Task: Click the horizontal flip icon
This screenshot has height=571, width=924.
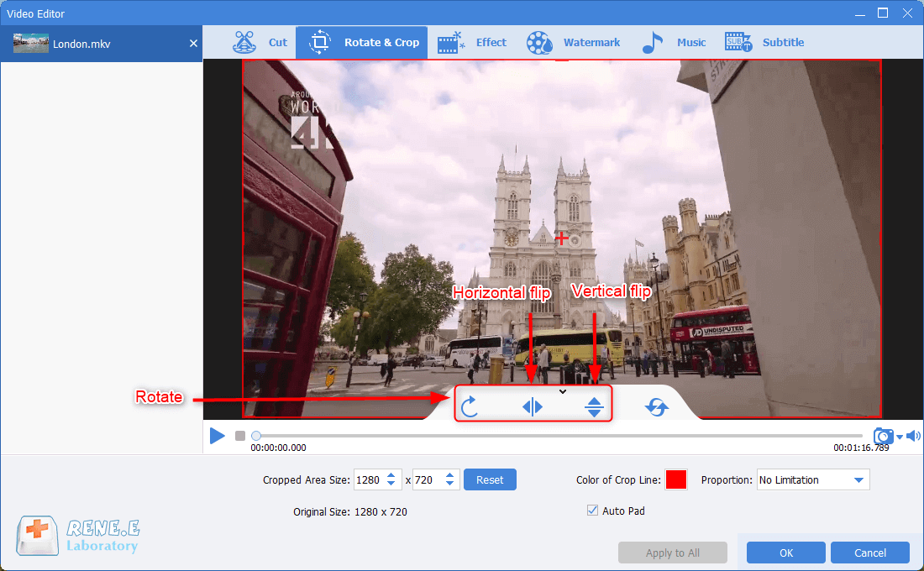Action: pyautogui.click(x=532, y=406)
